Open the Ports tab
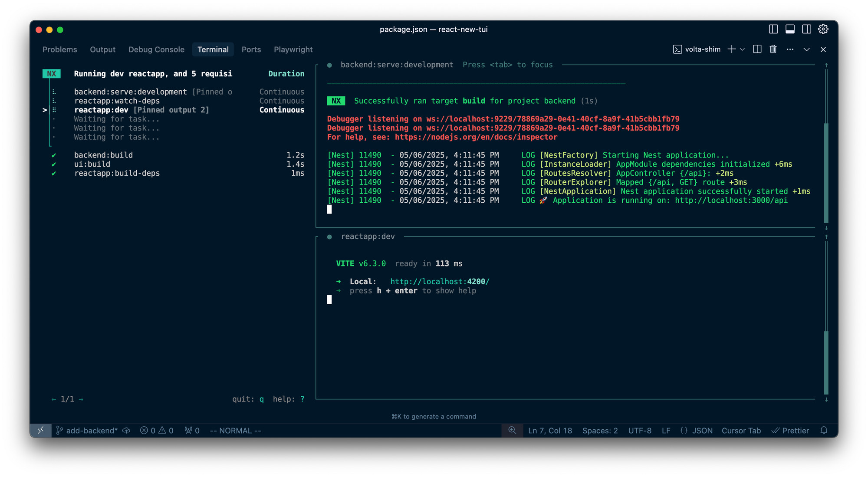 pos(251,49)
